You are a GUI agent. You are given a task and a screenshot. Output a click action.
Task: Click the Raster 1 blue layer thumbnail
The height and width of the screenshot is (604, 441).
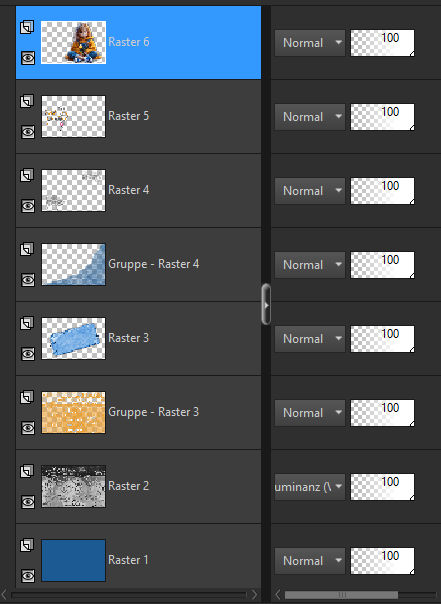73,560
